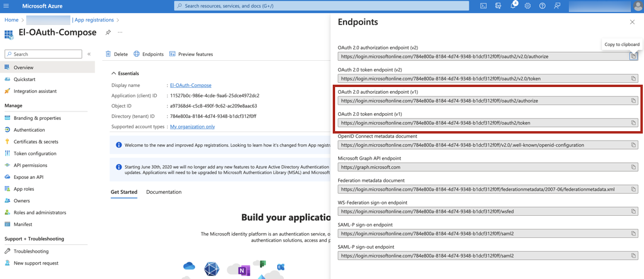Open Cloud Shell from top bar

pos(484,6)
